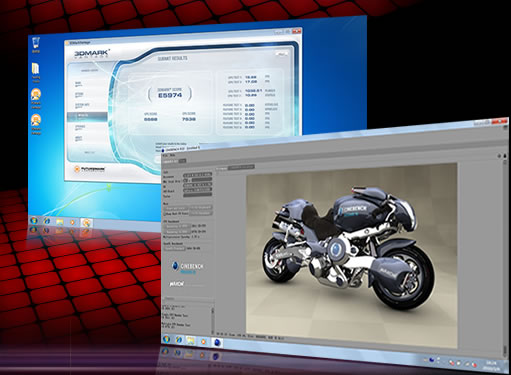
Task: Select the Pictures tab above the motorcycle render
Action: pos(221,169)
